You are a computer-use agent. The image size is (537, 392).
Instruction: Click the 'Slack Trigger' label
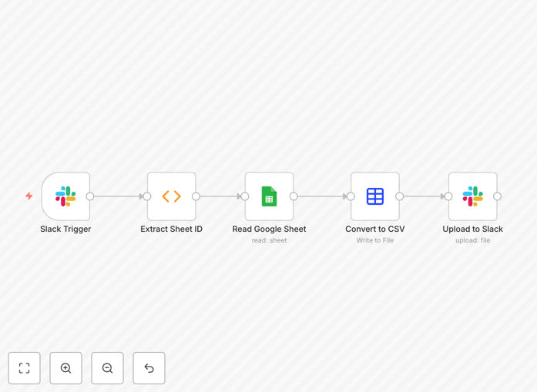click(x=65, y=229)
